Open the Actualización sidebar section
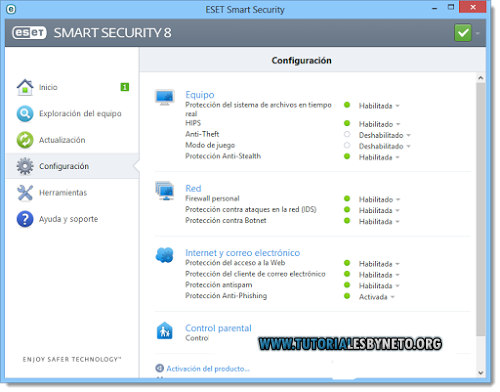This screenshot has width=500, height=392. pos(72,140)
